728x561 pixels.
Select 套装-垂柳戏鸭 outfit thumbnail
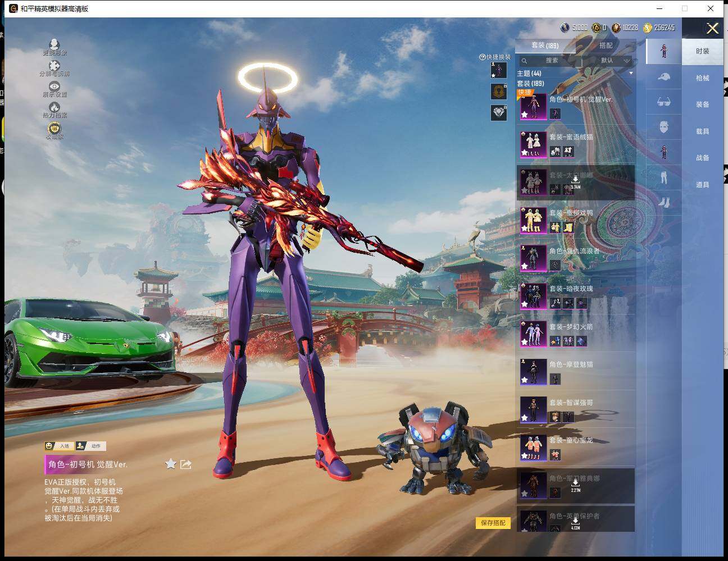tap(533, 220)
